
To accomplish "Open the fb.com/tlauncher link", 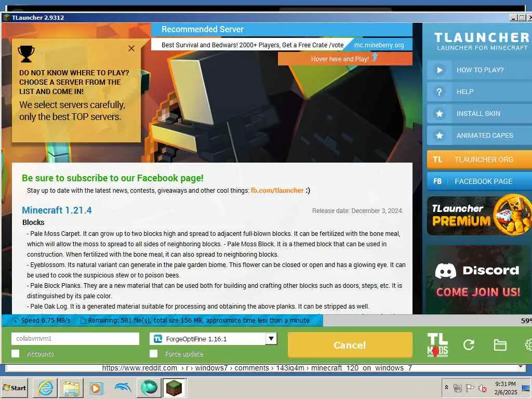I will 277,190.
